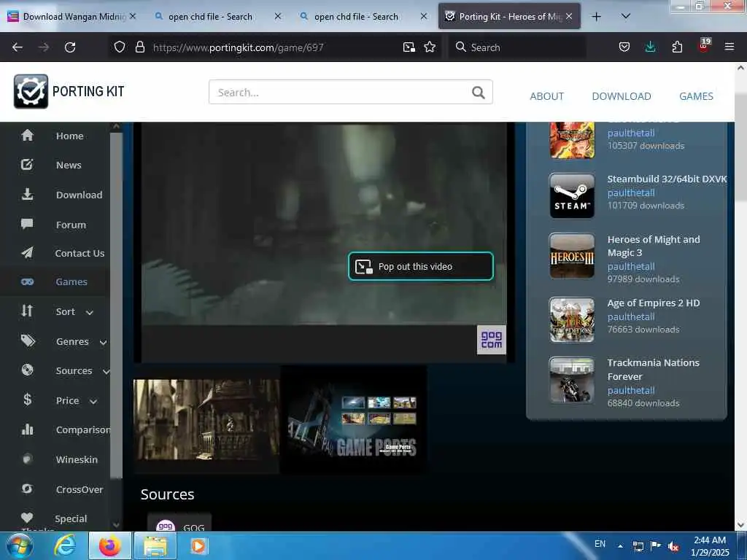
Task: Click the Contact Us paper plane icon
Action: point(28,253)
